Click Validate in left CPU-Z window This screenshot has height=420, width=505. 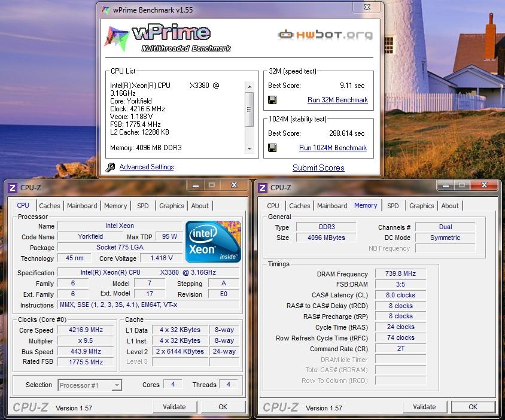coord(174,407)
